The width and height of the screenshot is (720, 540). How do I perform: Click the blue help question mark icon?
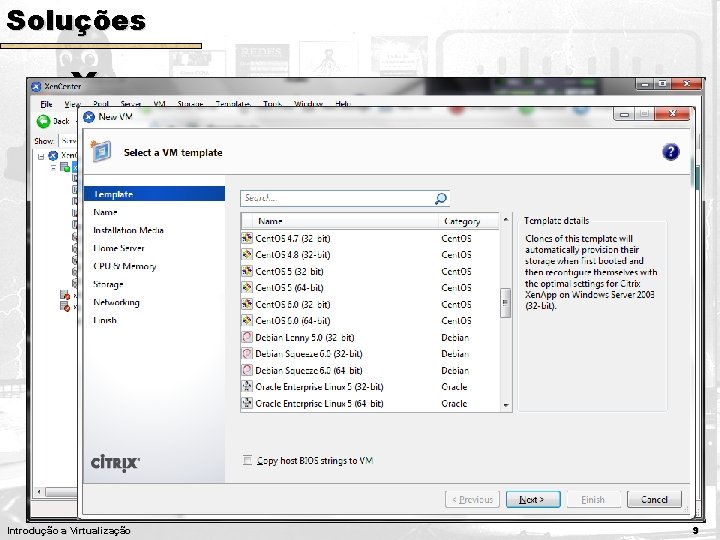pyautogui.click(x=670, y=152)
